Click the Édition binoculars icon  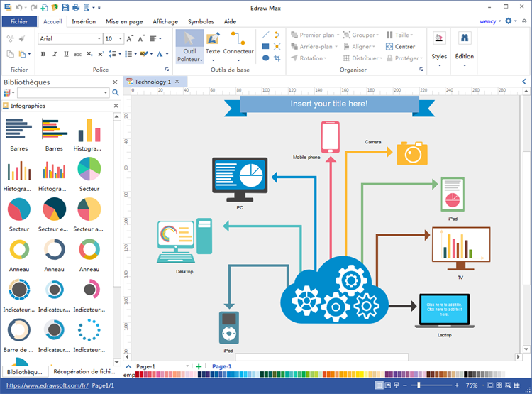click(465, 39)
